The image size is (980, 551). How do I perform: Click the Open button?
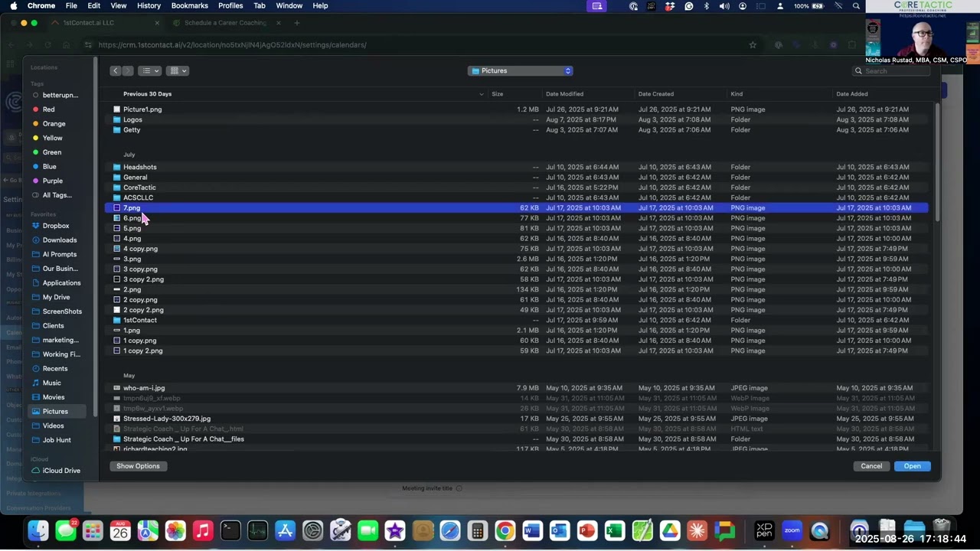point(912,466)
